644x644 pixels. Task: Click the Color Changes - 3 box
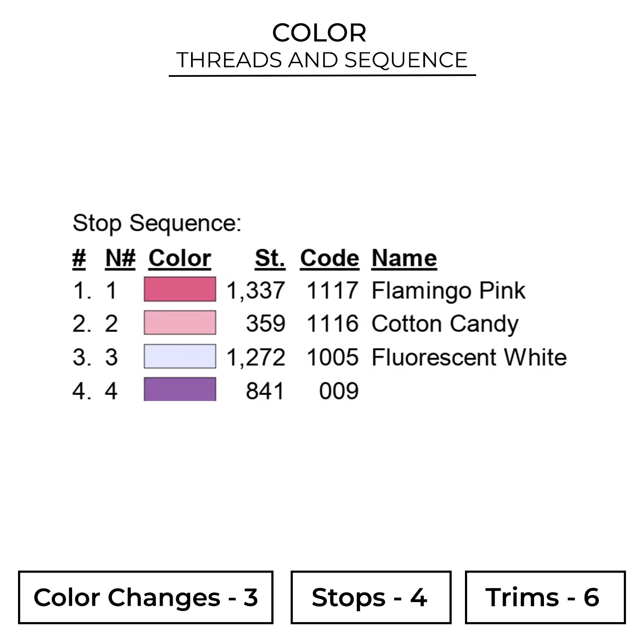[146, 597]
